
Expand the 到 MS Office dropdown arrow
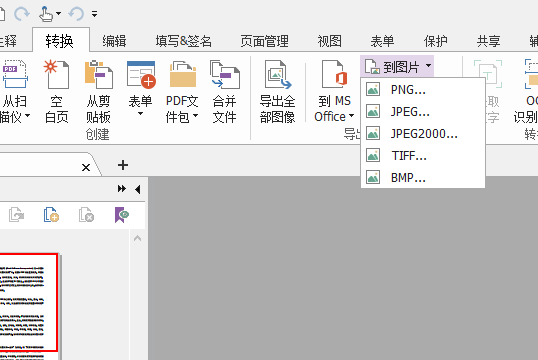(x=351, y=116)
